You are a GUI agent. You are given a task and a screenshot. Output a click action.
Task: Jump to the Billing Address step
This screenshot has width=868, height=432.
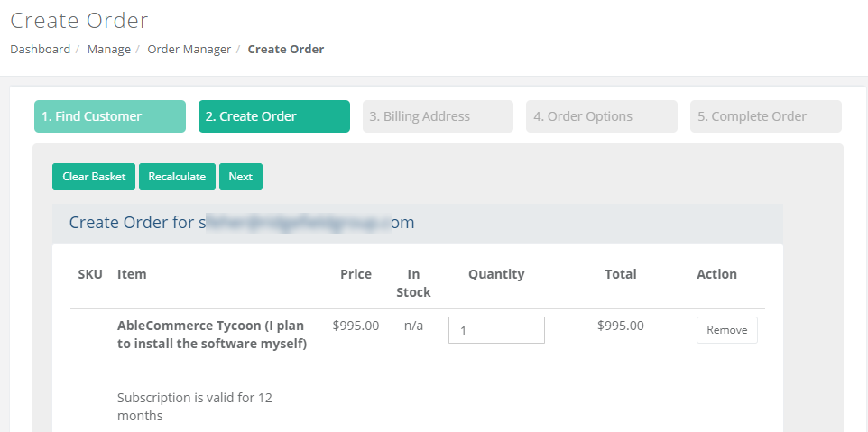click(x=438, y=116)
